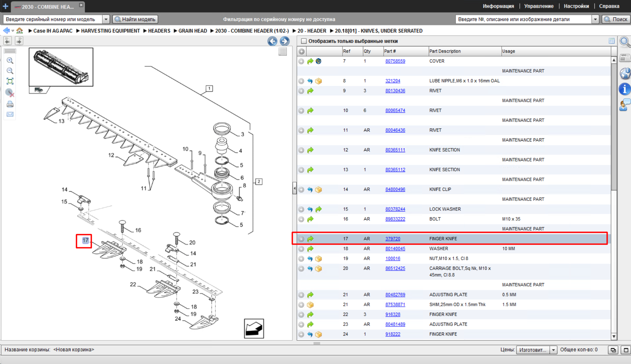This screenshot has width=631, height=364.
Task: Click the green arrow on LOCK WASHER row
Action: click(x=318, y=209)
